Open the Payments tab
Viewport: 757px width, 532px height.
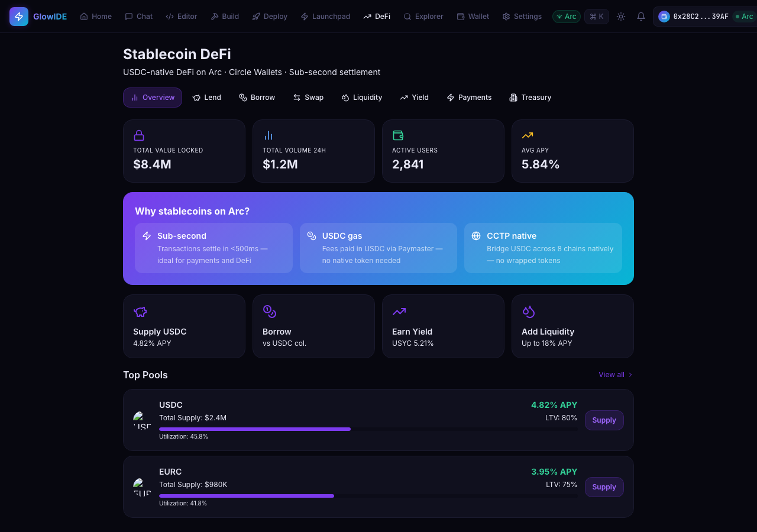point(469,98)
